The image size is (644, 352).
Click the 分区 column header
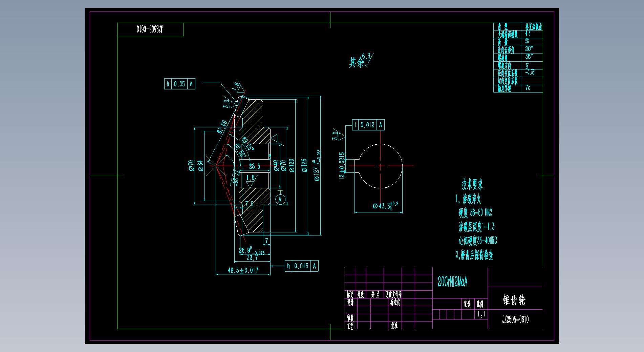pyautogui.click(x=375, y=295)
